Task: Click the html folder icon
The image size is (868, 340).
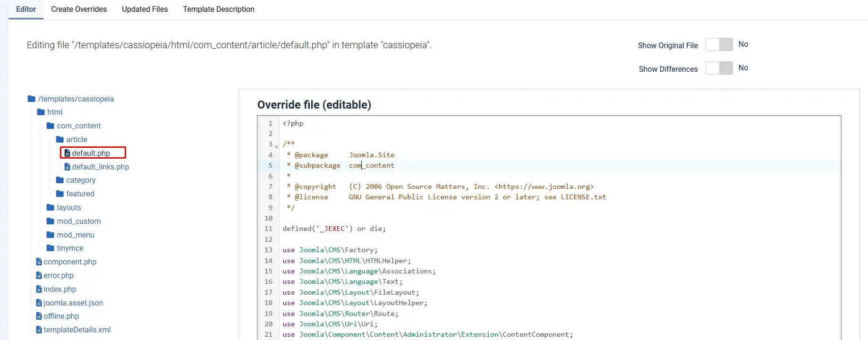Action: (x=41, y=112)
